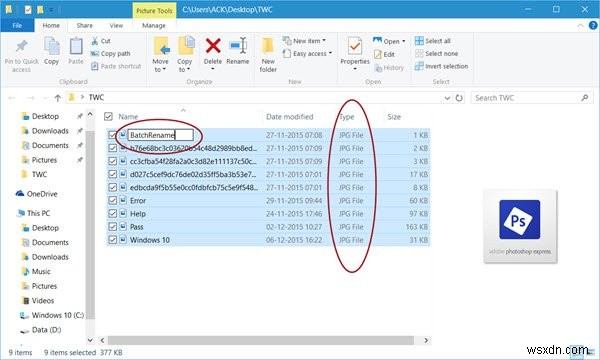This screenshot has width=600, height=360.
Task: Click Paste shortcut
Action: [116, 66]
